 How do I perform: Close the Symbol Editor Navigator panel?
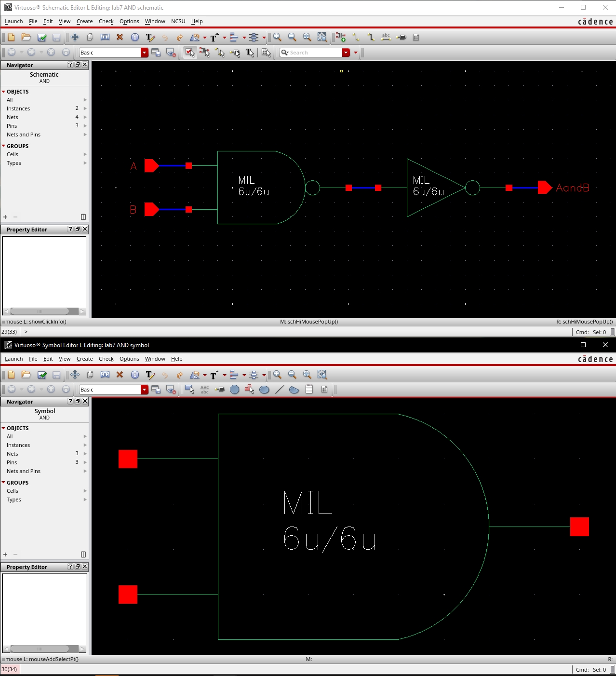(85, 401)
